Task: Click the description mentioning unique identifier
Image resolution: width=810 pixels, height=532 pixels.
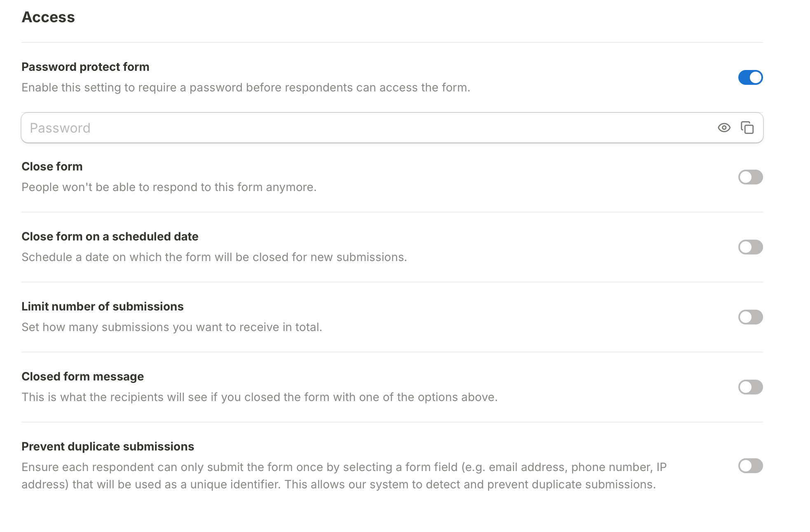Action: [344, 476]
